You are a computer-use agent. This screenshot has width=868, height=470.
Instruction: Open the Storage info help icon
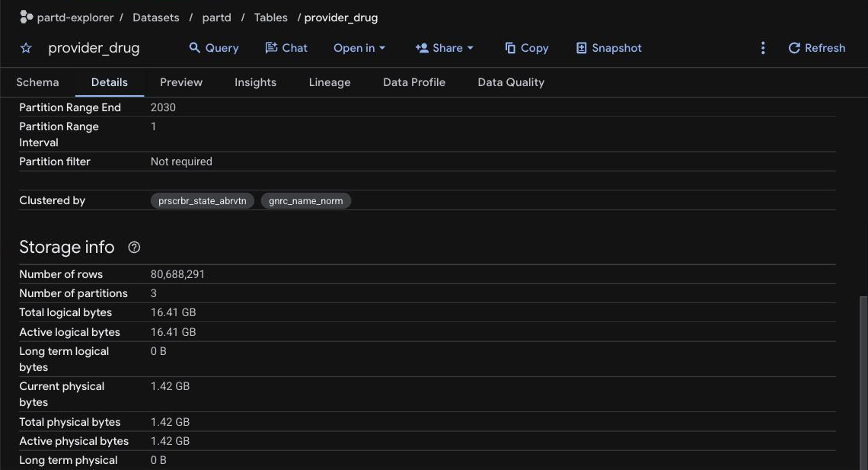134,248
